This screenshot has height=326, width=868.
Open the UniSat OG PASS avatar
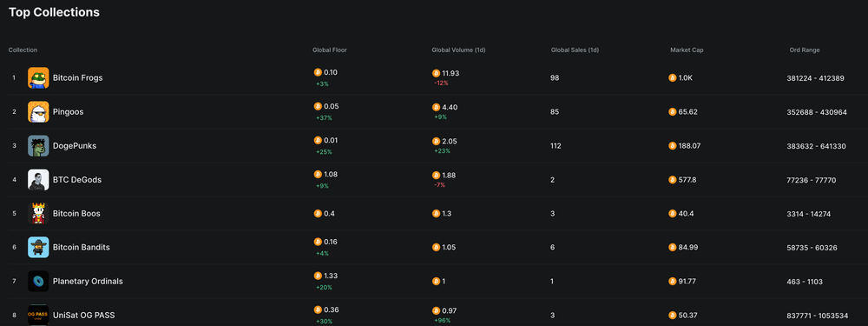point(38,315)
